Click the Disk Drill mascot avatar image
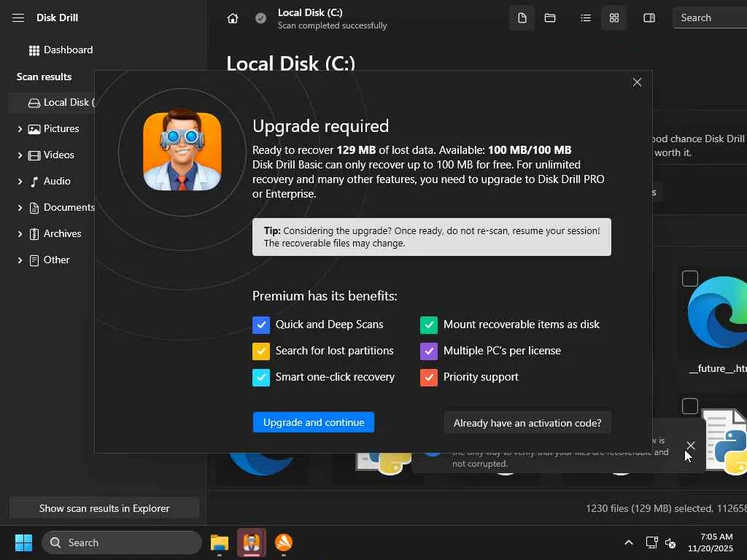The width and height of the screenshot is (747, 560). pos(182,151)
